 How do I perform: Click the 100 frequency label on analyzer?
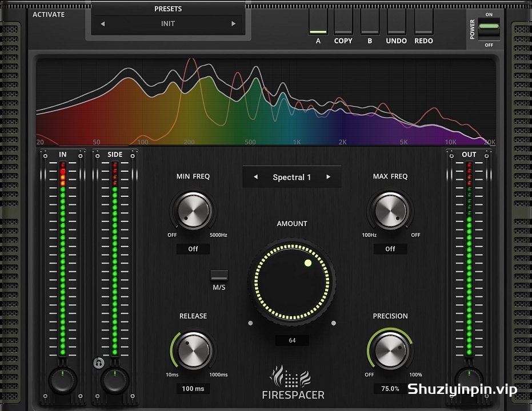142,142
